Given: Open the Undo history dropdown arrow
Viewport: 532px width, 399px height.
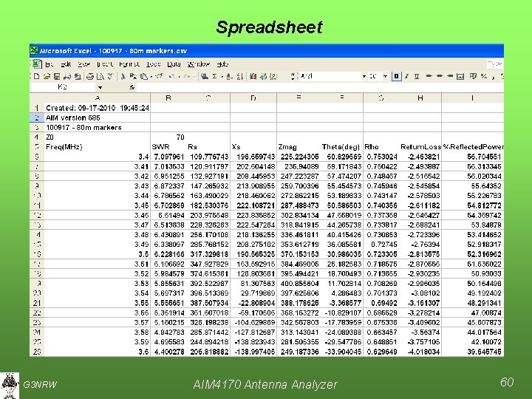Looking at the screenshot, I should 179,77.
